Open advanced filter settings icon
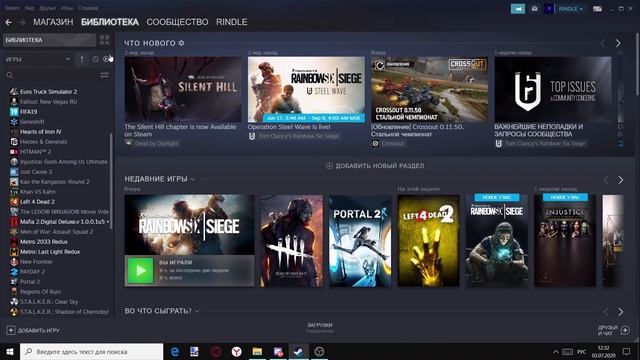 point(104,75)
